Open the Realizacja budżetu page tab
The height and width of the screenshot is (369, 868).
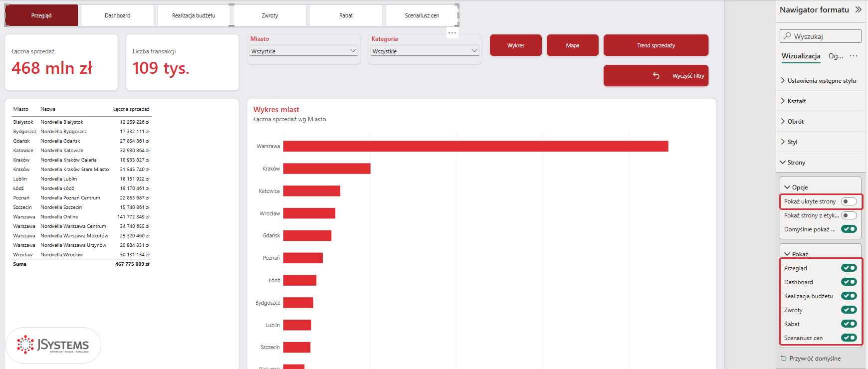pyautogui.click(x=194, y=15)
